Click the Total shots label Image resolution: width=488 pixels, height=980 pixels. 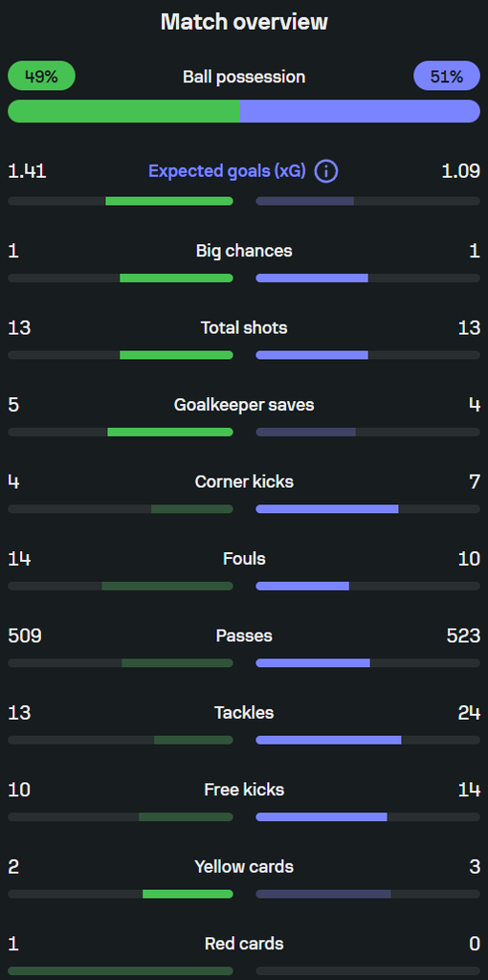(244, 327)
